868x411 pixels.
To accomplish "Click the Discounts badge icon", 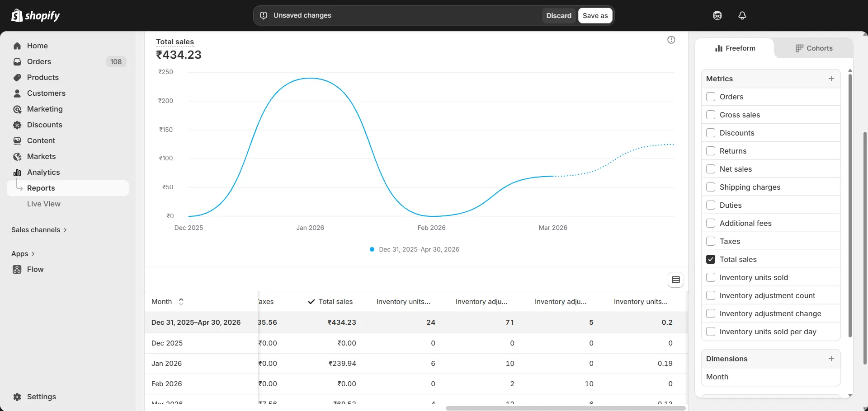I will coord(17,125).
